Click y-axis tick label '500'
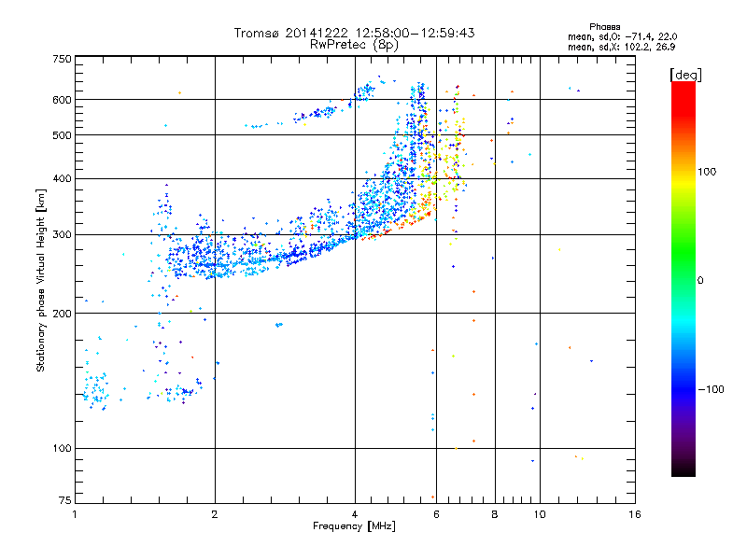This screenshot has width=747, height=560. click(62, 135)
